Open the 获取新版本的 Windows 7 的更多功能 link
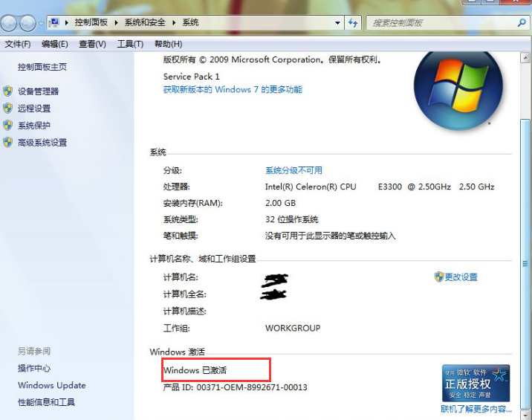The width and height of the screenshot is (532, 420). point(233,90)
